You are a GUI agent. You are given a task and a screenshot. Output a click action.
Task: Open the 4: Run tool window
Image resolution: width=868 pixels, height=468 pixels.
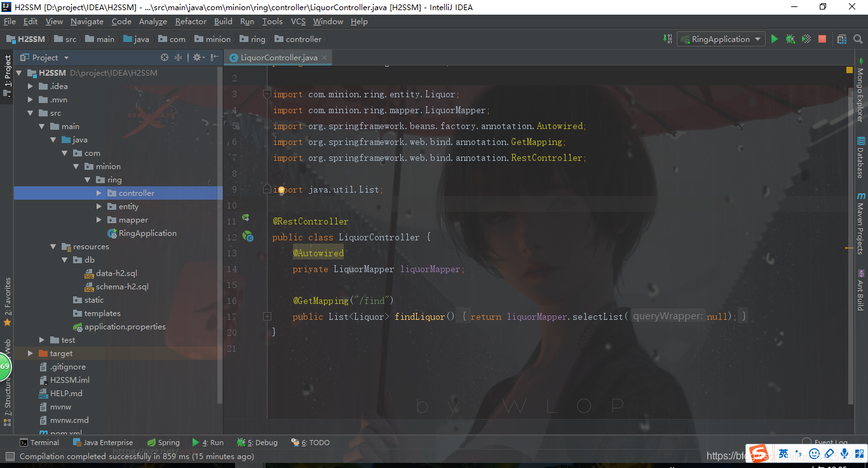(208, 443)
